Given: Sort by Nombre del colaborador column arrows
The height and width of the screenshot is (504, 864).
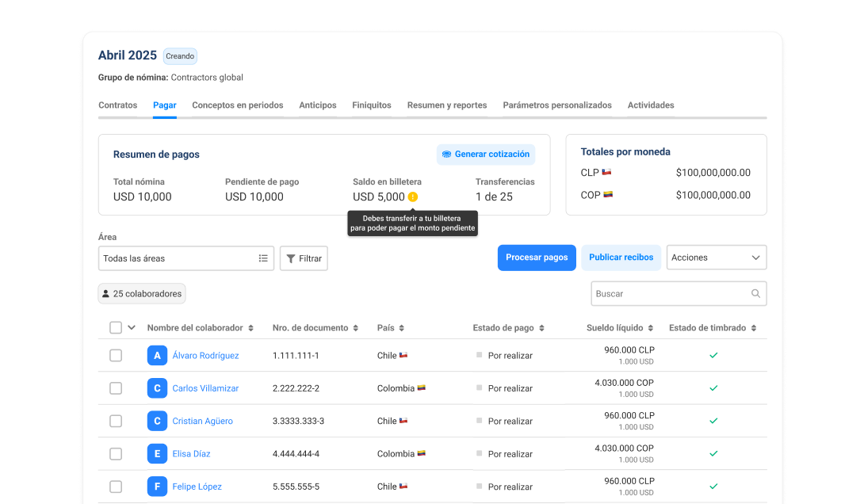Looking at the screenshot, I should tap(251, 328).
